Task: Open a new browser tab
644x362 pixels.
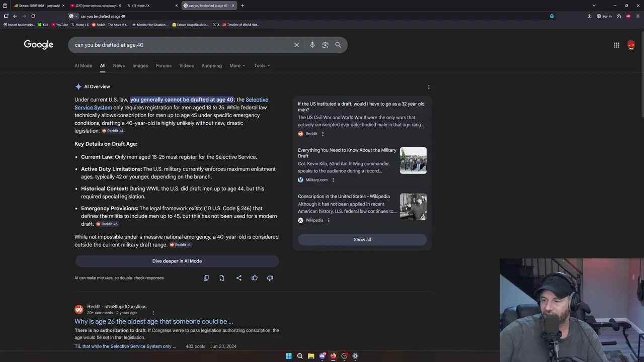Action: tap(243, 6)
